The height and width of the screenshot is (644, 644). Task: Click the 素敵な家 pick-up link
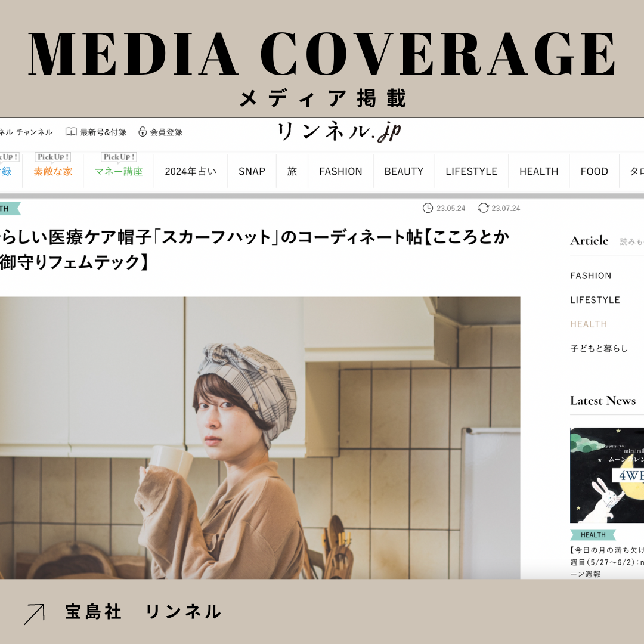click(53, 172)
